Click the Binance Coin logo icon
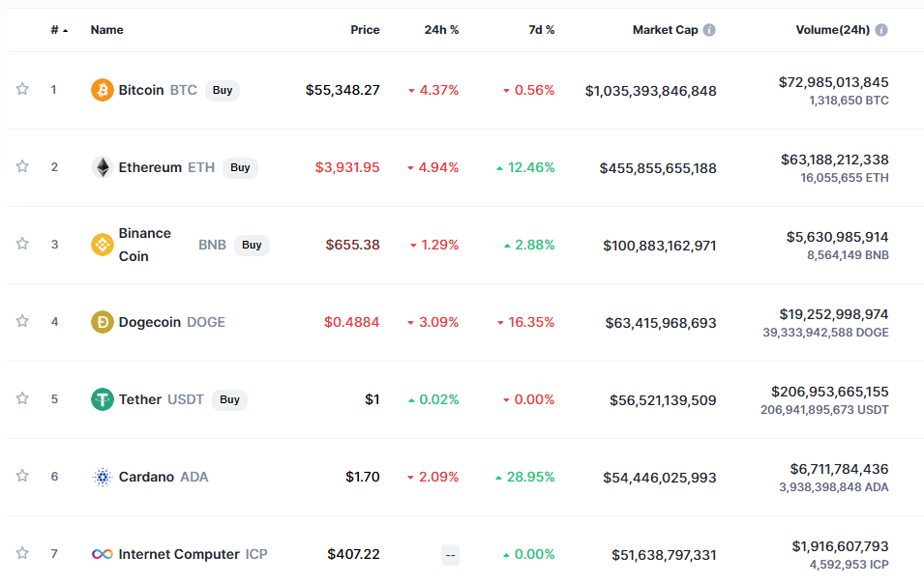The image size is (924, 585). click(102, 245)
